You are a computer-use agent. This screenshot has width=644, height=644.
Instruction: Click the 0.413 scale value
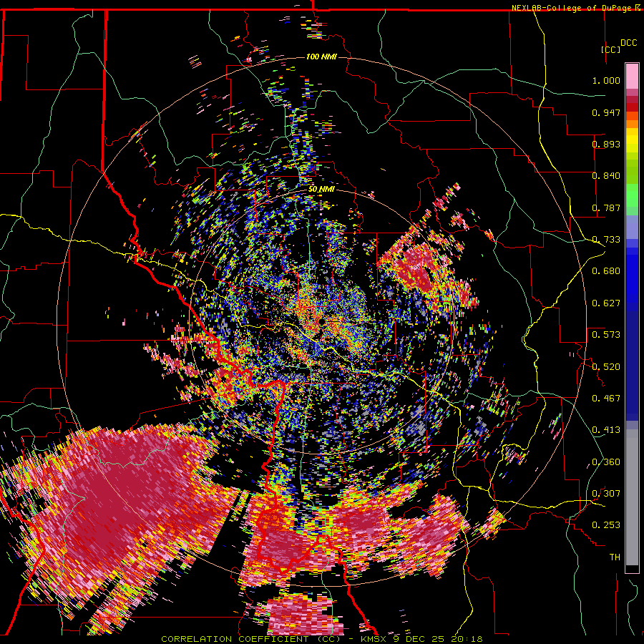(x=606, y=430)
